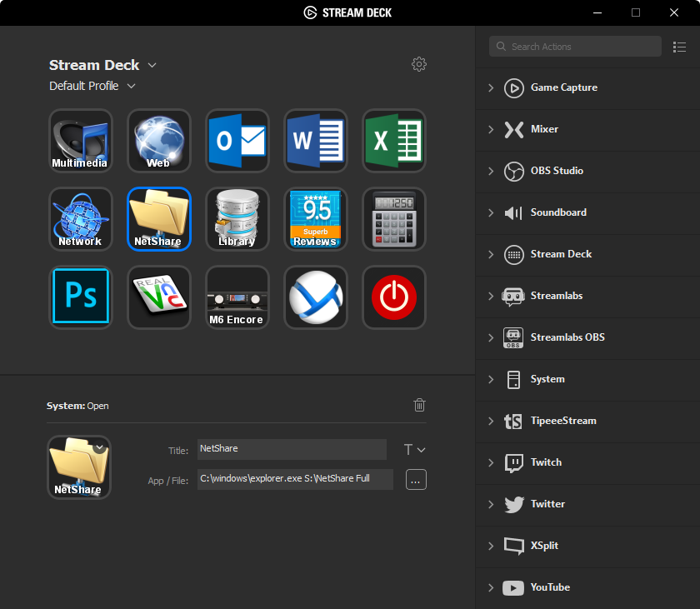
Task: Click the Outlook key icon
Action: pyautogui.click(x=237, y=141)
